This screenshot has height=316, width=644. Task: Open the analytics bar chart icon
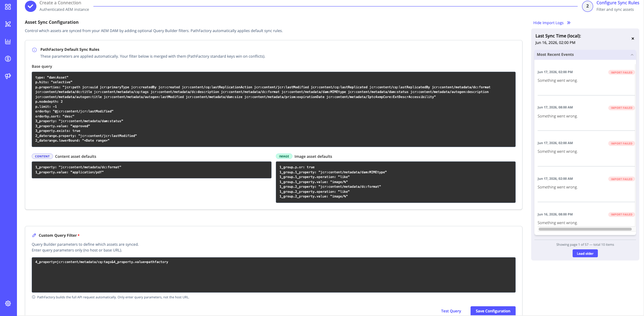pos(8,41)
